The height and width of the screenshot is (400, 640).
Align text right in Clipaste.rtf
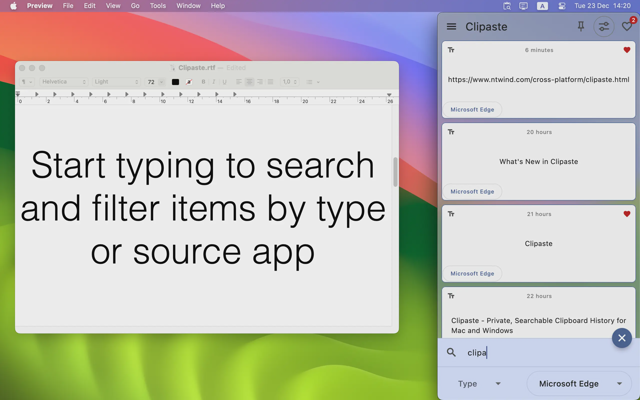(x=260, y=82)
